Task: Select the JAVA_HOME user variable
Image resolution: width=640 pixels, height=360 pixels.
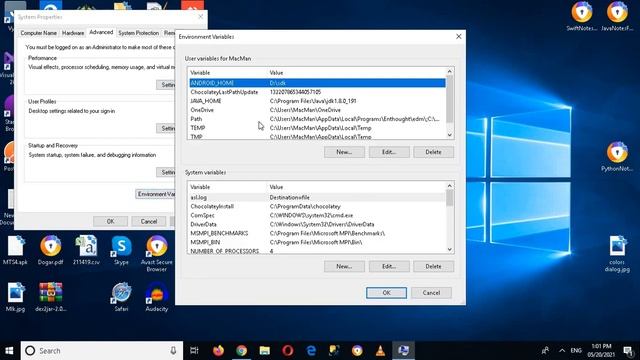Action: (317, 101)
